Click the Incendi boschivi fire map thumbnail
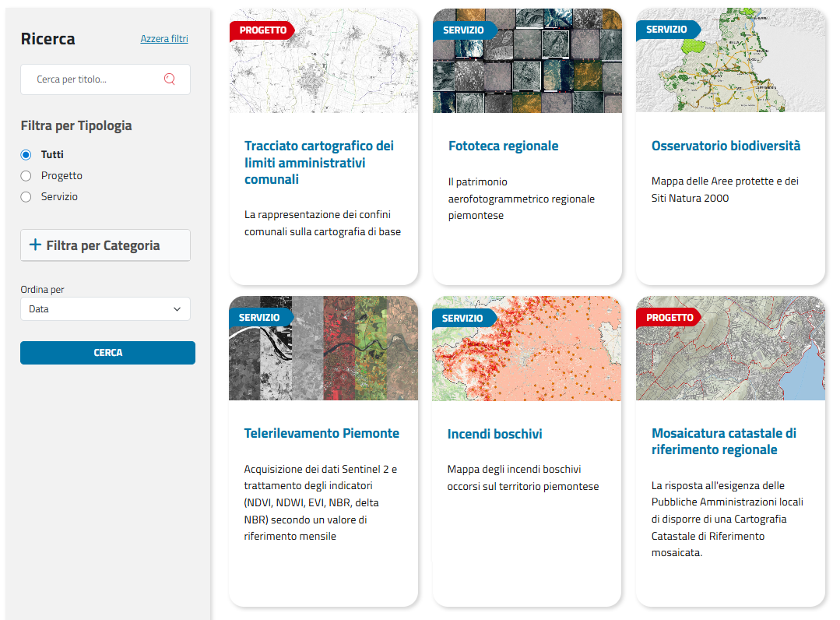The image size is (840, 620). [526, 348]
